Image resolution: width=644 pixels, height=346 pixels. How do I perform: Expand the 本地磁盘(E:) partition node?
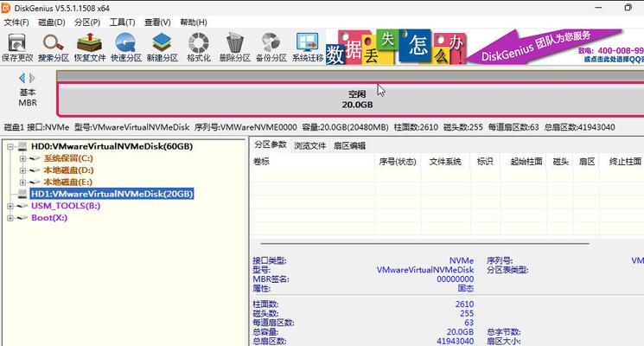click(22, 182)
